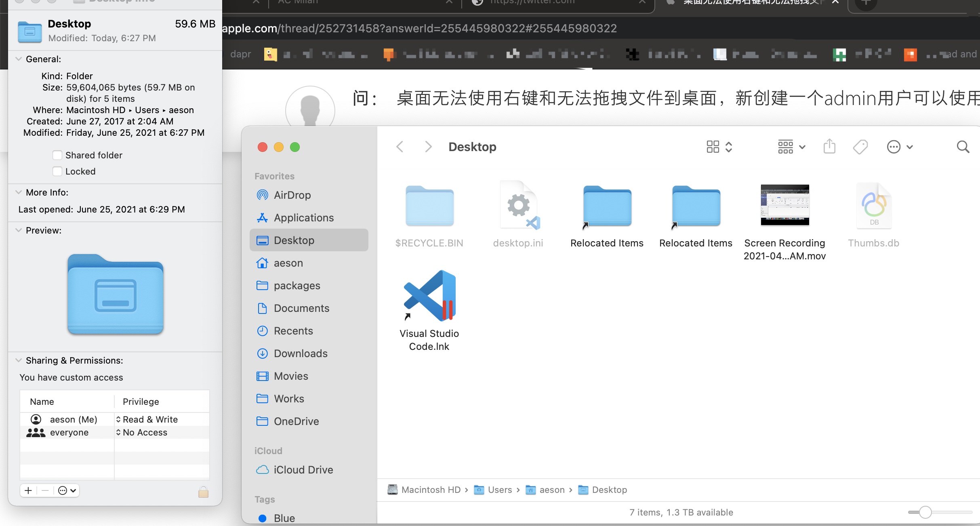
Task: Adjust the icon size slider
Action: 925,512
